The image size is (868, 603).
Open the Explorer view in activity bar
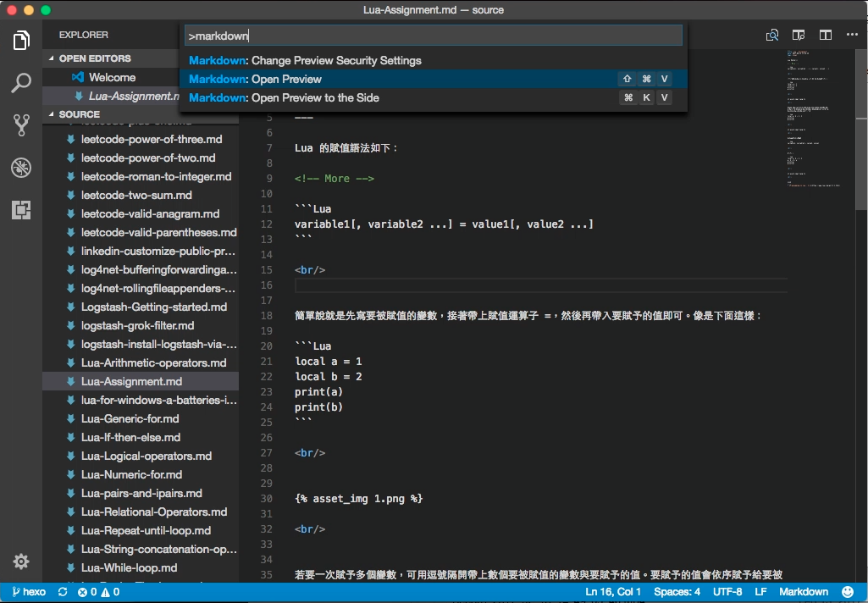pos(21,41)
